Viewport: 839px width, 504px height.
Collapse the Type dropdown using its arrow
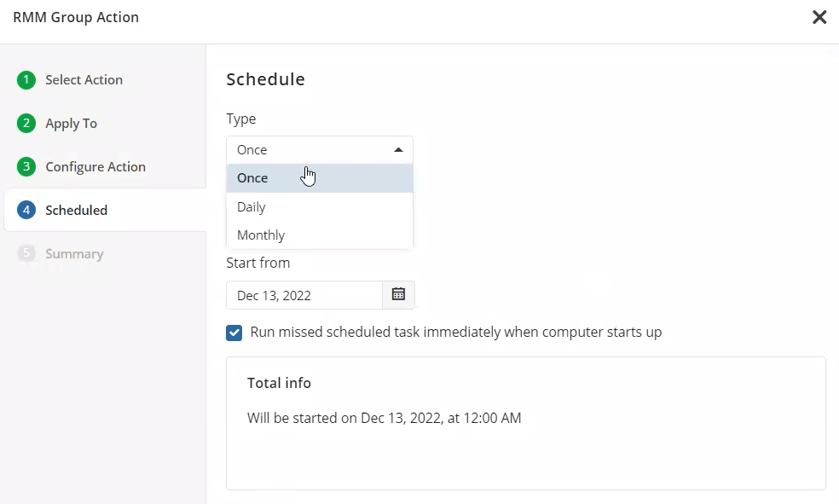pyautogui.click(x=398, y=150)
